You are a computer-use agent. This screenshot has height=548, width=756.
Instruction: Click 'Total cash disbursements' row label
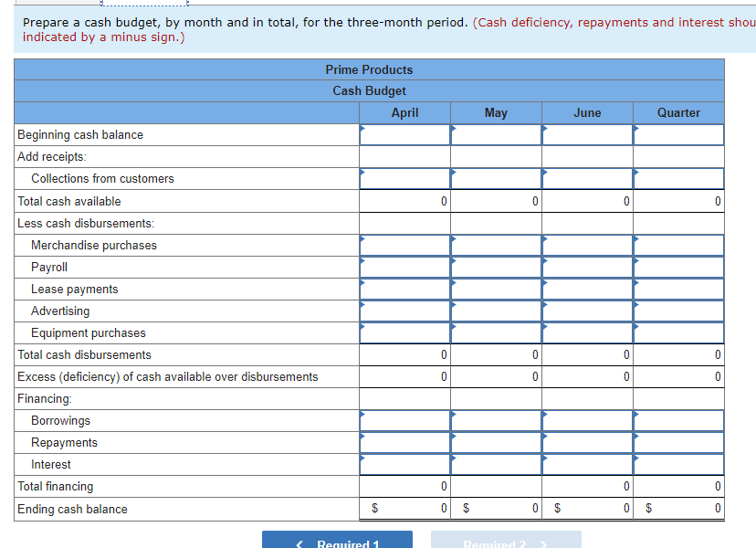tap(84, 354)
